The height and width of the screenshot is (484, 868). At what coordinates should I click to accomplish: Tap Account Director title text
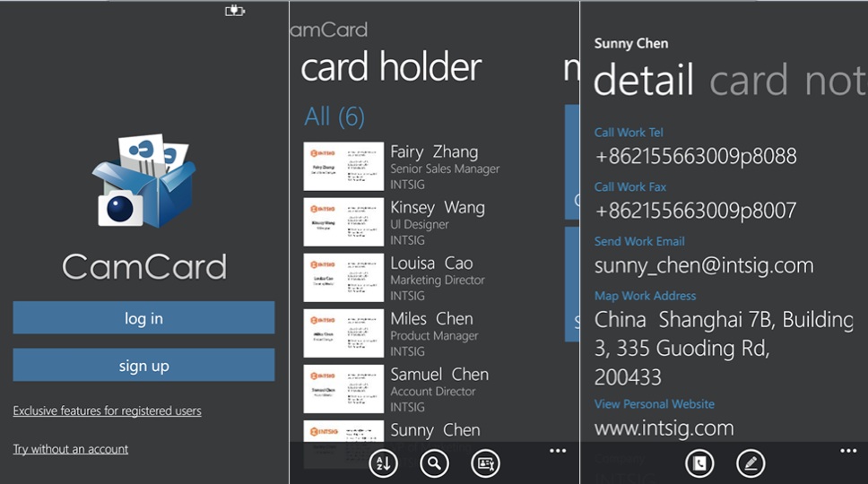[433, 392]
